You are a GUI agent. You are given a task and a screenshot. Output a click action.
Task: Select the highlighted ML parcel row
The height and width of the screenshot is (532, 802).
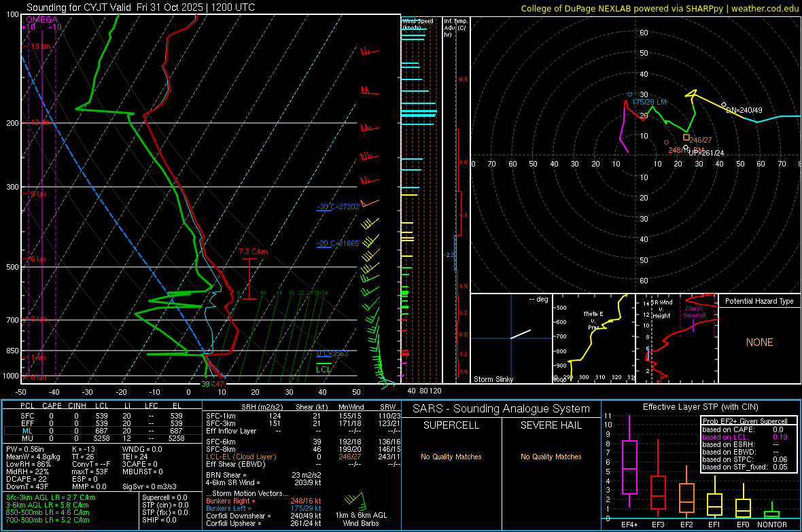point(103,431)
